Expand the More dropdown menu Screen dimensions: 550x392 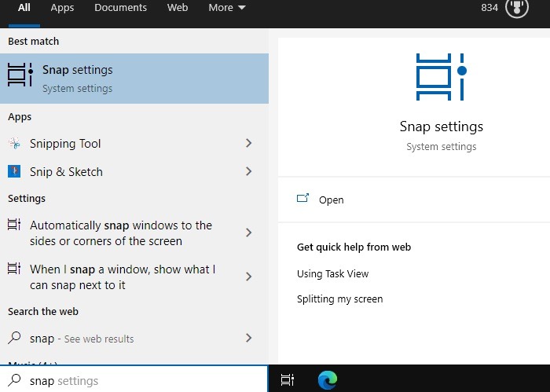(x=226, y=8)
